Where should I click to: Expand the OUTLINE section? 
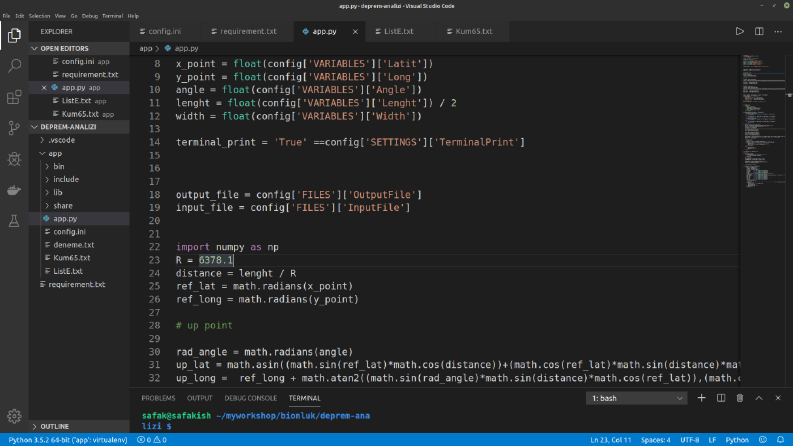tap(79, 426)
